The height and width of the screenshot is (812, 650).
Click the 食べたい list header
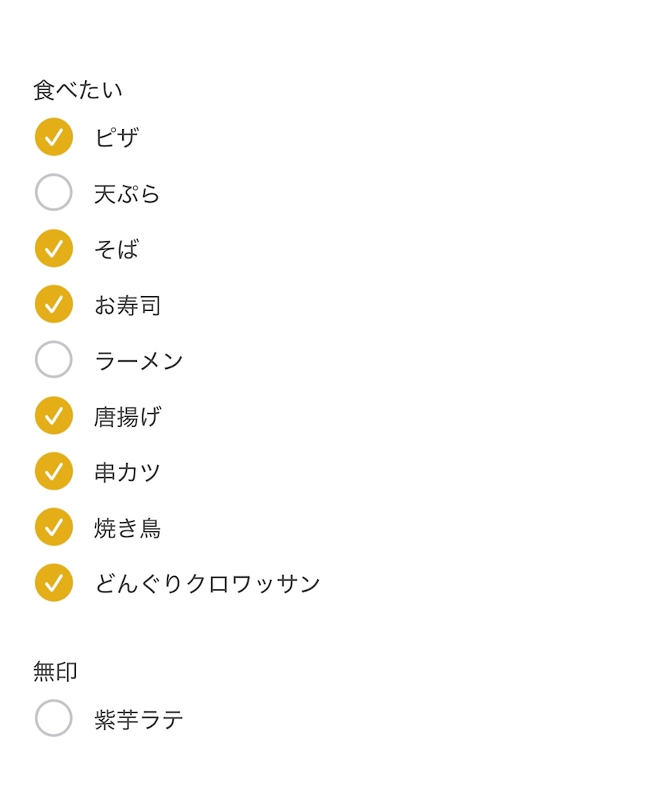(77, 90)
